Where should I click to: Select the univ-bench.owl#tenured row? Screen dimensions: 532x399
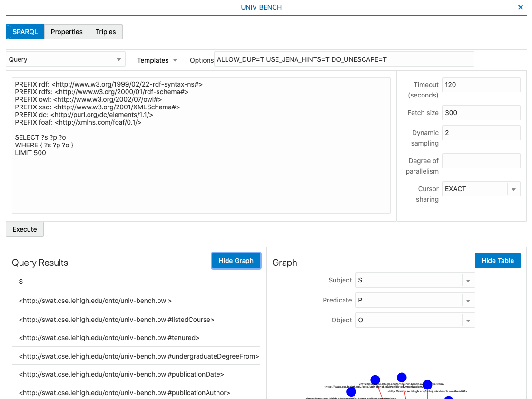tap(136, 338)
